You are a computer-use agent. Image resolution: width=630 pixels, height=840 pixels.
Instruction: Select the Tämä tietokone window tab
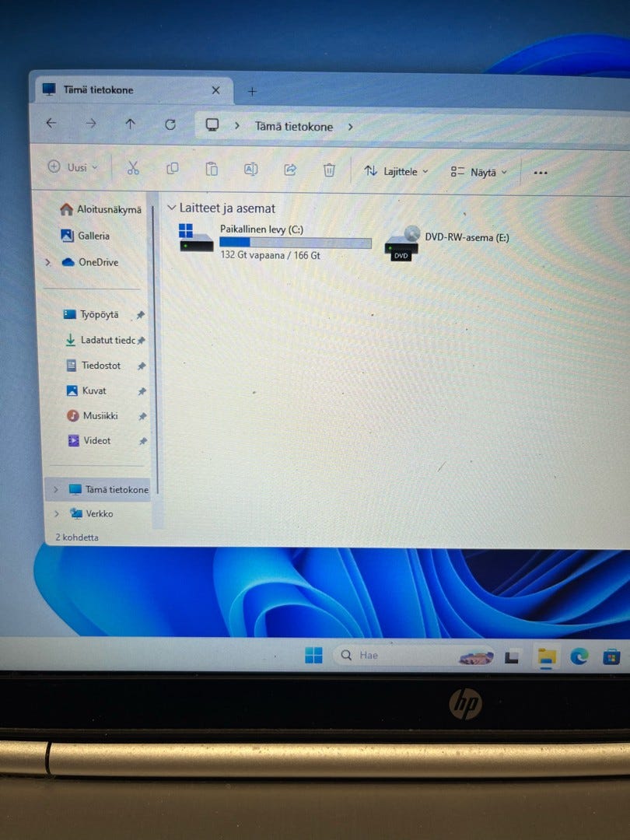click(134, 90)
